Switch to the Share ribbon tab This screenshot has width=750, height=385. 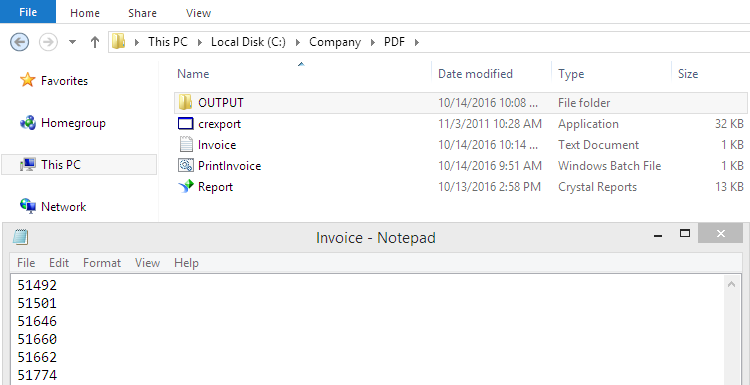[143, 13]
